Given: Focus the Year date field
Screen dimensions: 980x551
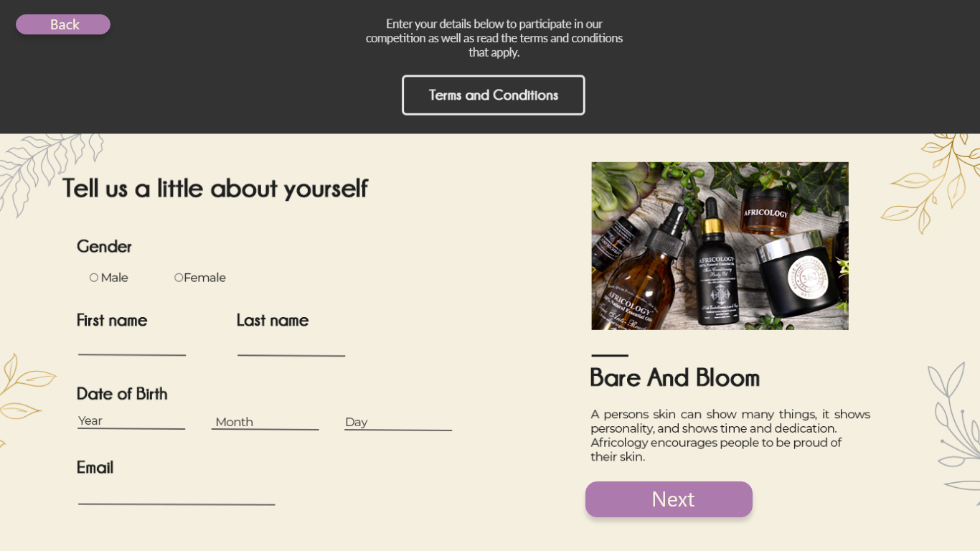Looking at the screenshot, I should [x=131, y=421].
